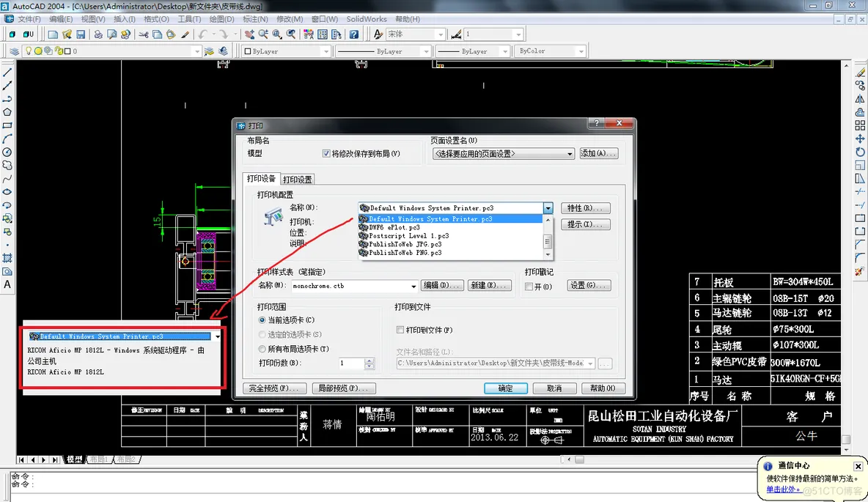Select the 当前选项卡(C) radio button
This screenshot has height=502, width=868.
[x=262, y=320]
